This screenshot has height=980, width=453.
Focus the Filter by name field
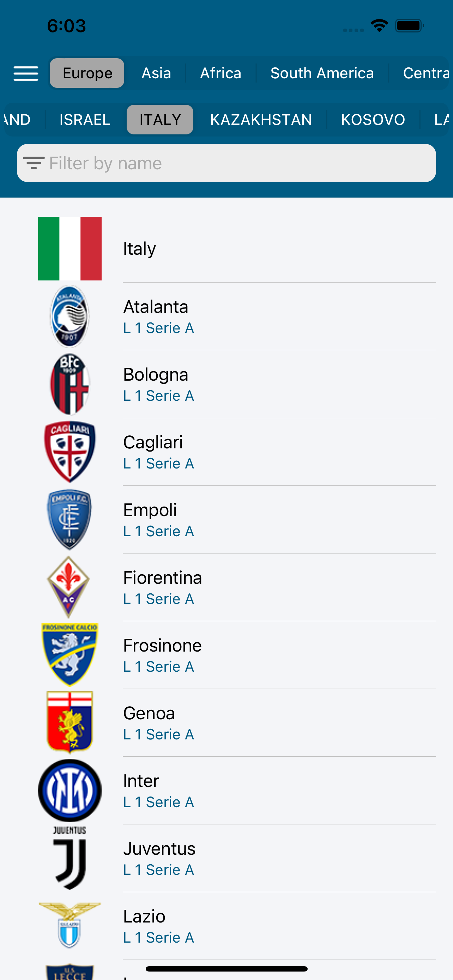pyautogui.click(x=226, y=163)
